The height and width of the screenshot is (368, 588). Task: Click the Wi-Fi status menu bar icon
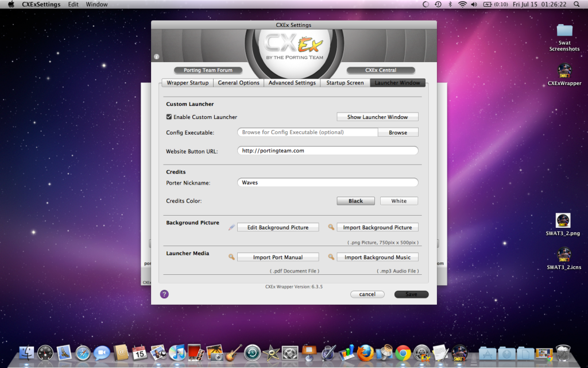(x=463, y=5)
